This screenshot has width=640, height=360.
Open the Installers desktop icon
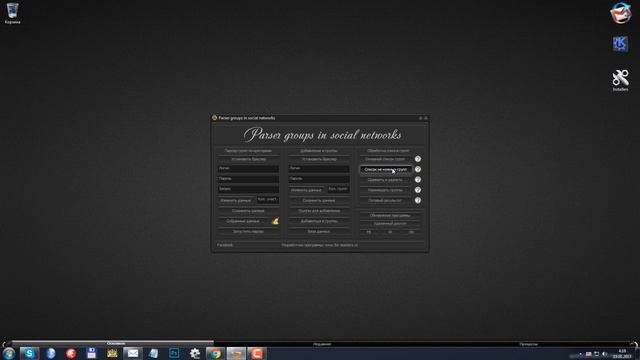point(620,80)
